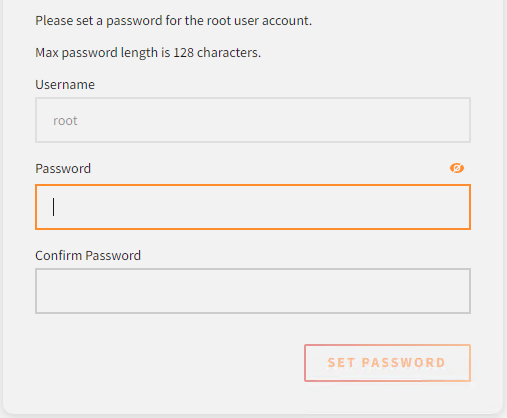The width and height of the screenshot is (507, 418).
Task: Click the word 'SET' on the submit button
Action: point(341,363)
